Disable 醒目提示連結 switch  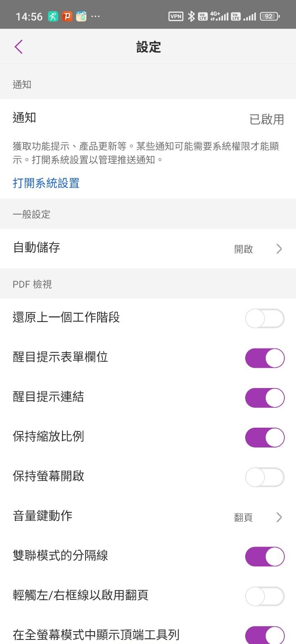[265, 398]
